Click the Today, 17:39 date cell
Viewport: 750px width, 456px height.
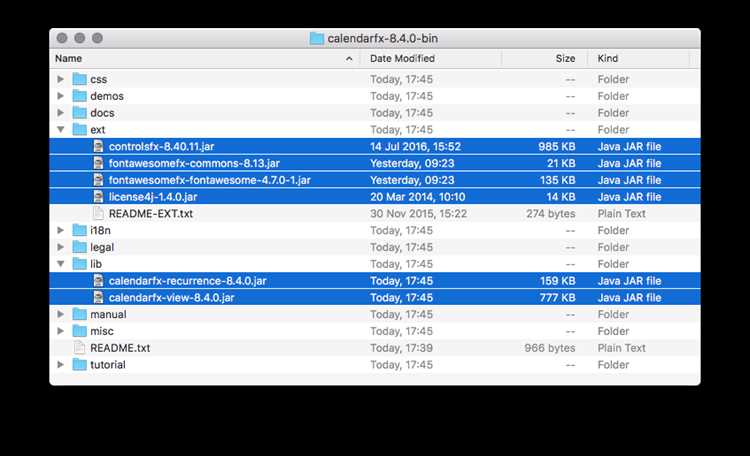tap(401, 347)
